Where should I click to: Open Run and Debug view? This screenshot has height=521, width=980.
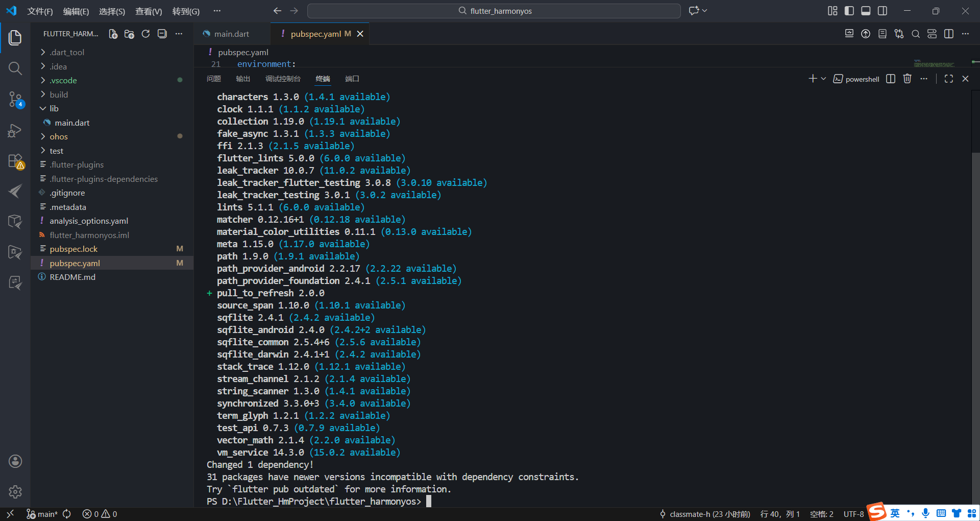click(x=15, y=131)
